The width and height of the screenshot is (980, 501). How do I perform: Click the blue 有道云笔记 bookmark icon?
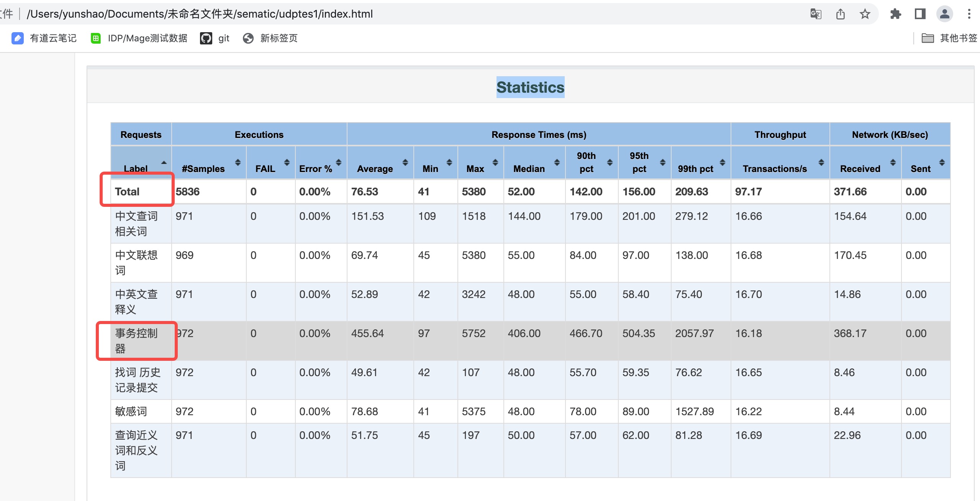[x=18, y=38]
